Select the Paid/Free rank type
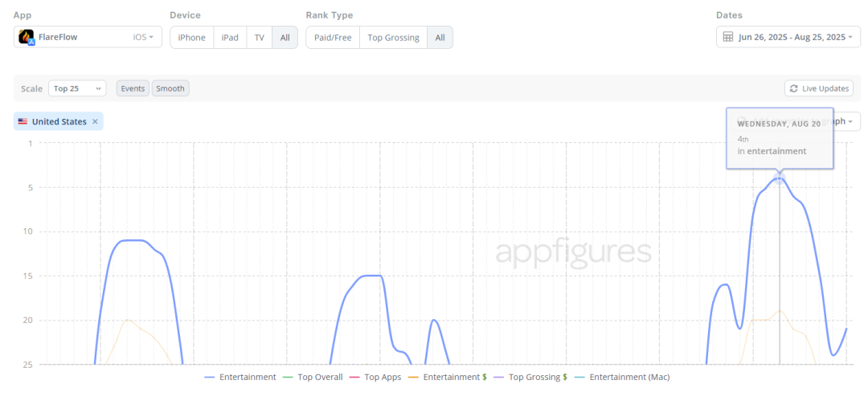The height and width of the screenshot is (400, 868). 333,38
